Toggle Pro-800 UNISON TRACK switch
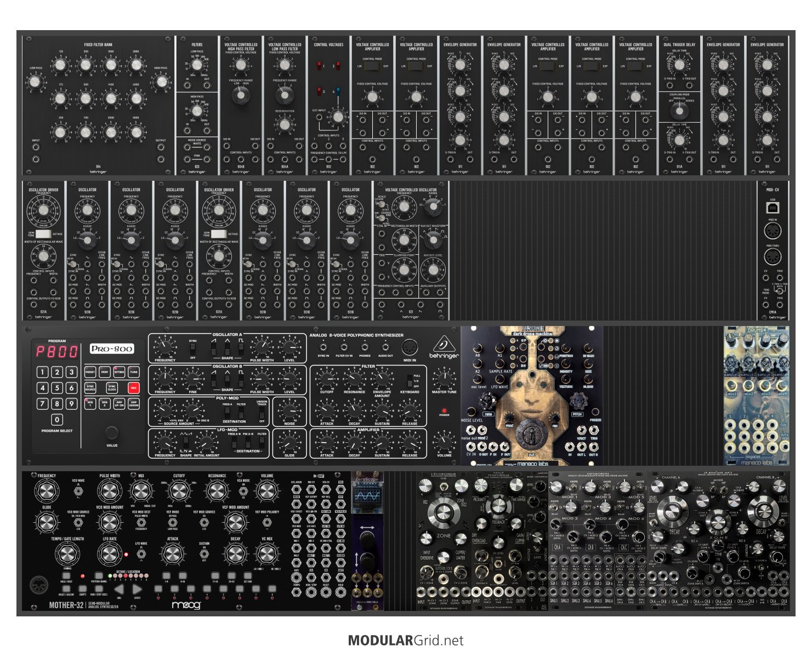The height and width of the screenshot is (652, 812). 262,414
